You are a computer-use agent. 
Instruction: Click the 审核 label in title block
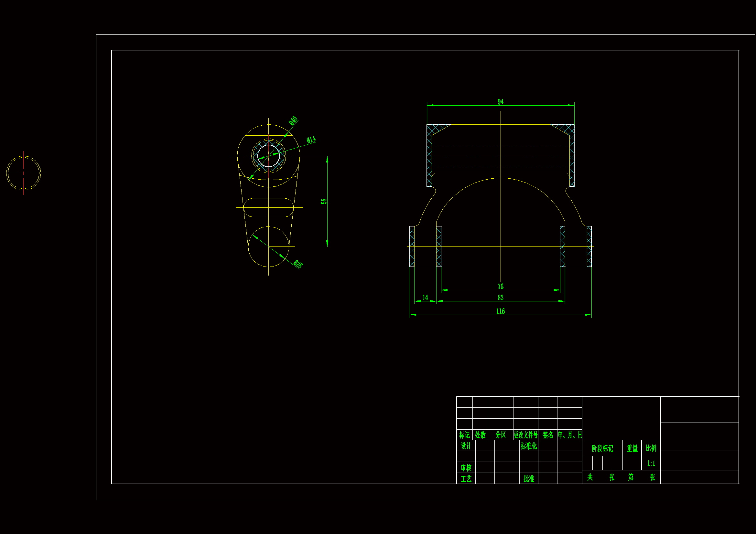(x=466, y=467)
